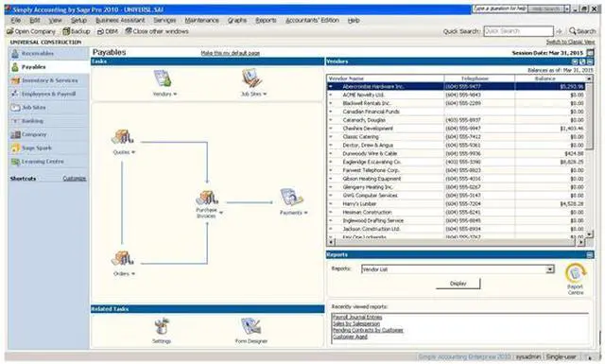The width and height of the screenshot is (605, 364).
Task: Open the Quotes icon in the workflow
Action: [123, 137]
